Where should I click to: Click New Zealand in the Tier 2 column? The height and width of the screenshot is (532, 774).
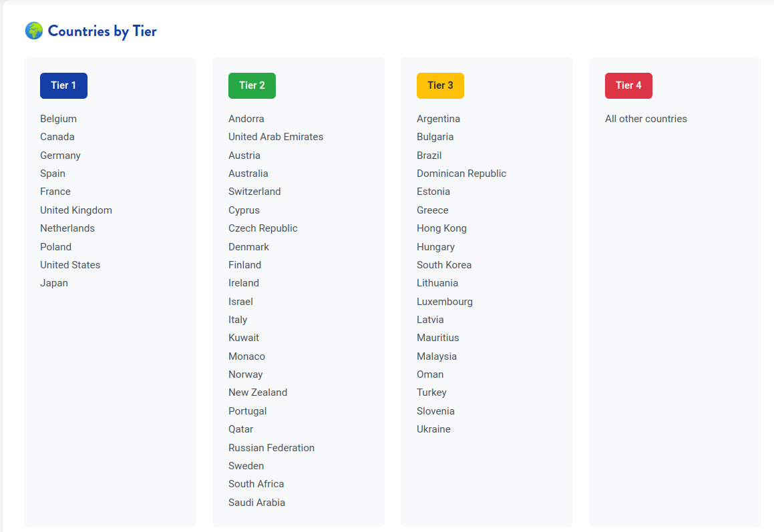pos(258,392)
